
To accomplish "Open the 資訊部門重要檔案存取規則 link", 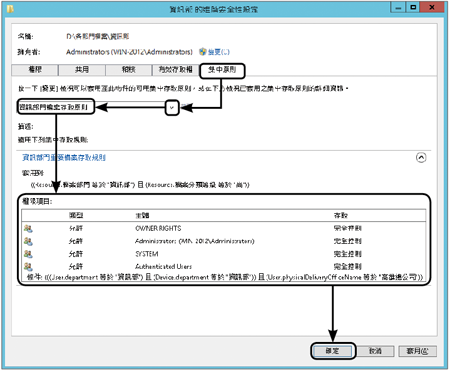I will click(64, 157).
